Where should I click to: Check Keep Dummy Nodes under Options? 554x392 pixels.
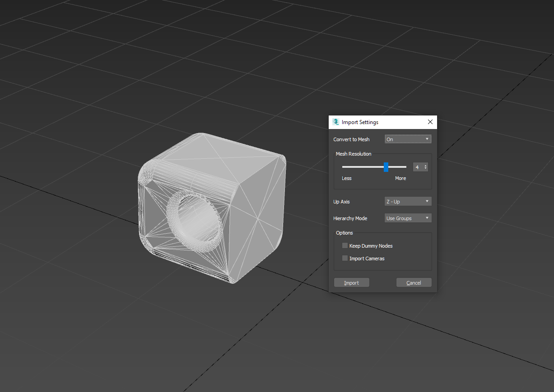[x=345, y=245]
